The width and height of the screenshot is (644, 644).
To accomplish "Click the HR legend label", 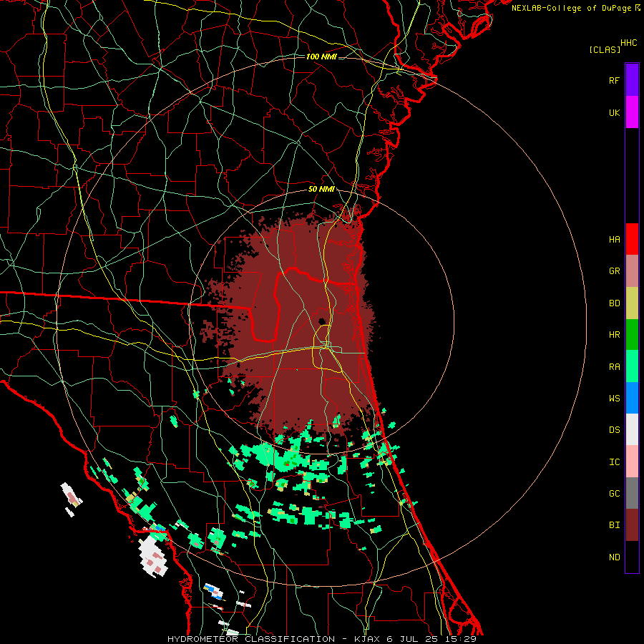I will 614,335.
